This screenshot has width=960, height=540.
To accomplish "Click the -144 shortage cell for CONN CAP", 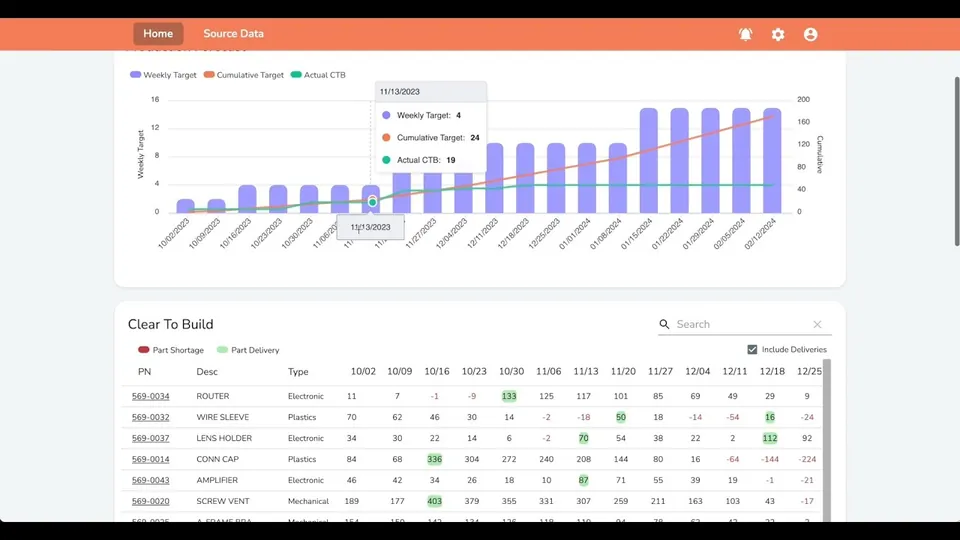I will (x=770, y=459).
